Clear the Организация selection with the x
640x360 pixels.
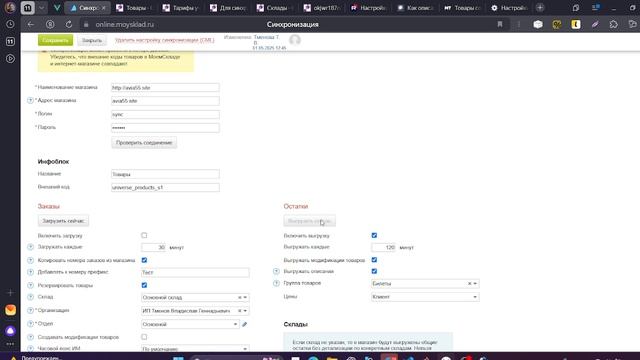[240, 311]
